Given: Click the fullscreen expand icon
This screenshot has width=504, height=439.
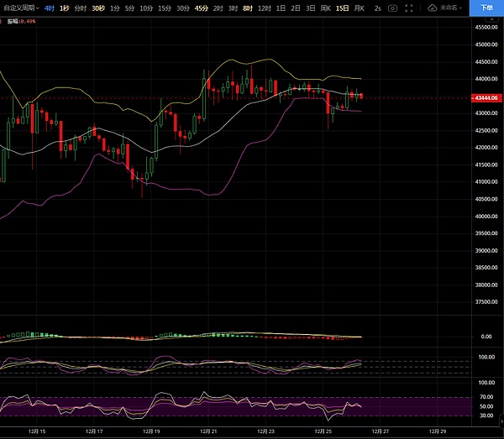Looking at the screenshot, I should (410, 8).
